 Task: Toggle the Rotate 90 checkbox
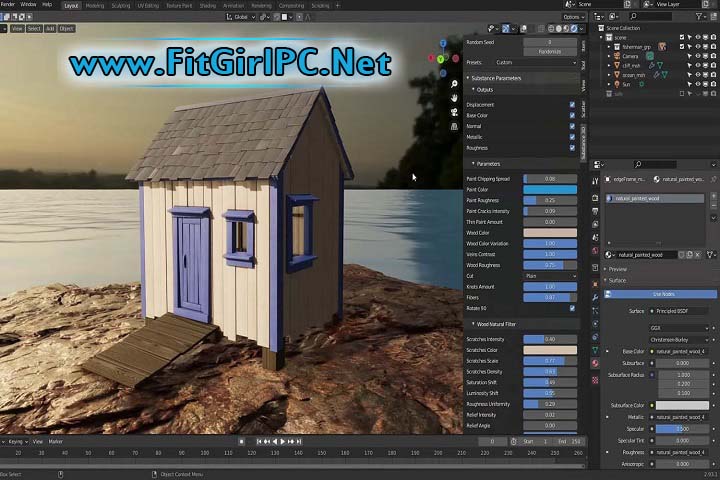click(x=572, y=308)
